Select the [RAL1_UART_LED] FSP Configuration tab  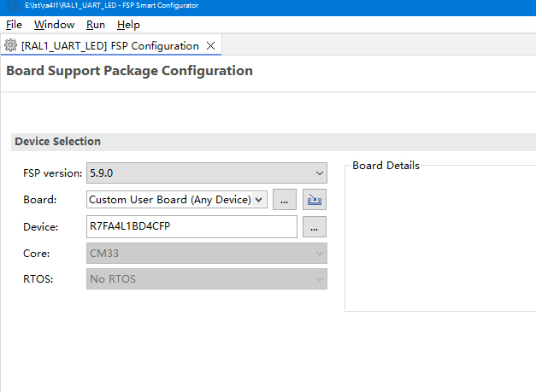tap(109, 46)
